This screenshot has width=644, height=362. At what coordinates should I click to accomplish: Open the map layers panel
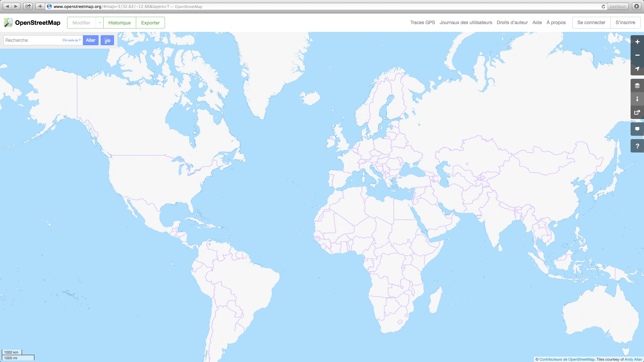[637, 86]
